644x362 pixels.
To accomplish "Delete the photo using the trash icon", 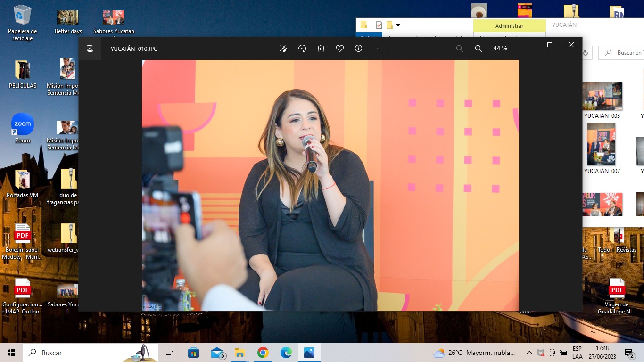I will pyautogui.click(x=321, y=49).
